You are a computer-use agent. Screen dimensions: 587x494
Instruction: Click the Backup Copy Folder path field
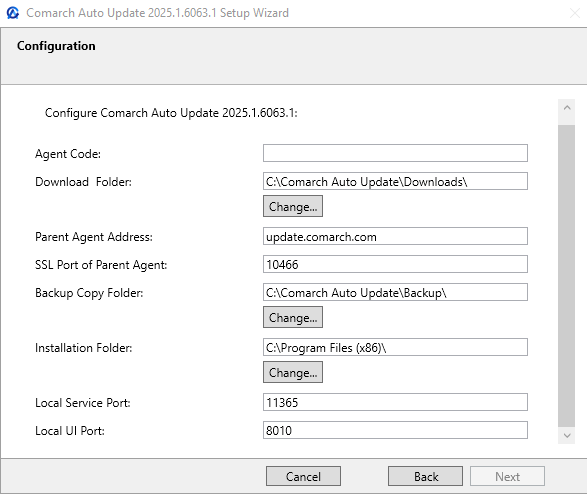tap(395, 292)
